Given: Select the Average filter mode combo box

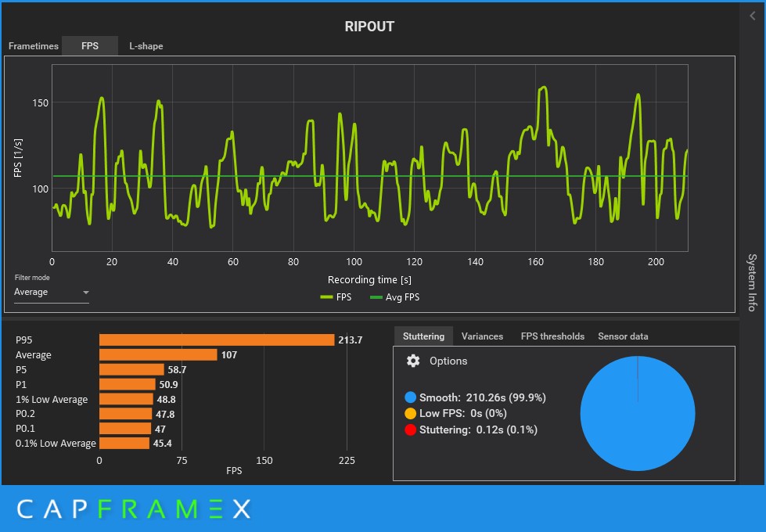Looking at the screenshot, I should (x=52, y=292).
